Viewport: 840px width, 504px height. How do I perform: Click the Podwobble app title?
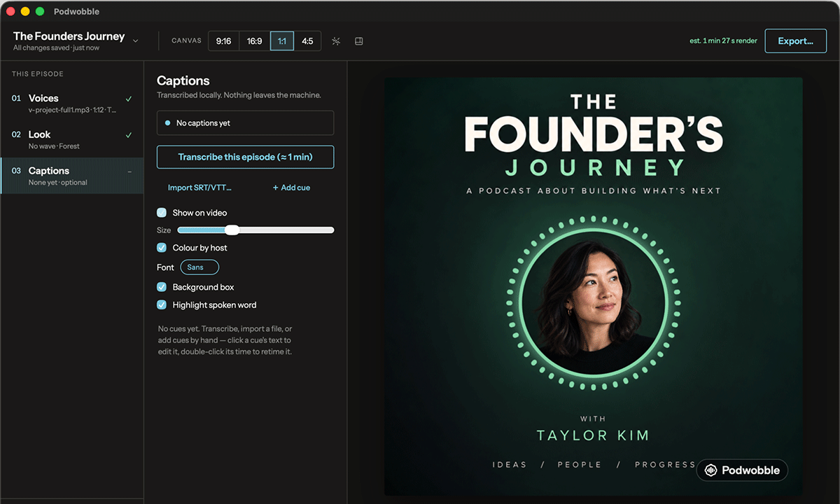click(x=76, y=11)
